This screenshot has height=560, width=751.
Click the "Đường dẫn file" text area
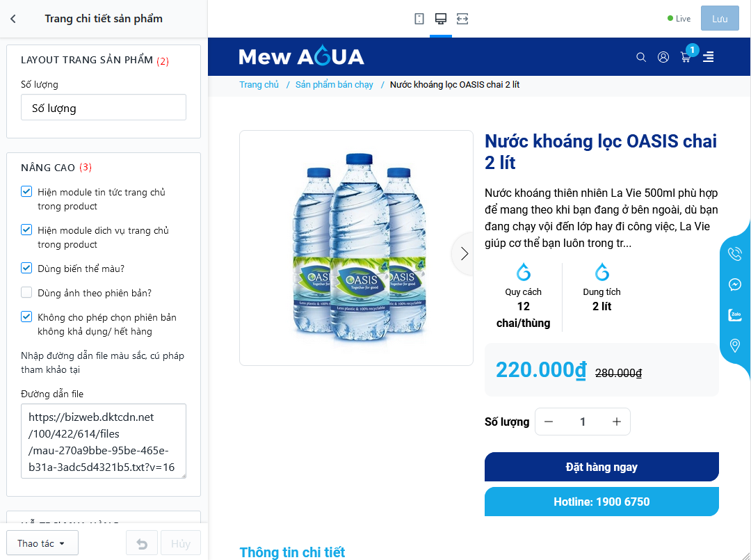pyautogui.click(x=103, y=441)
